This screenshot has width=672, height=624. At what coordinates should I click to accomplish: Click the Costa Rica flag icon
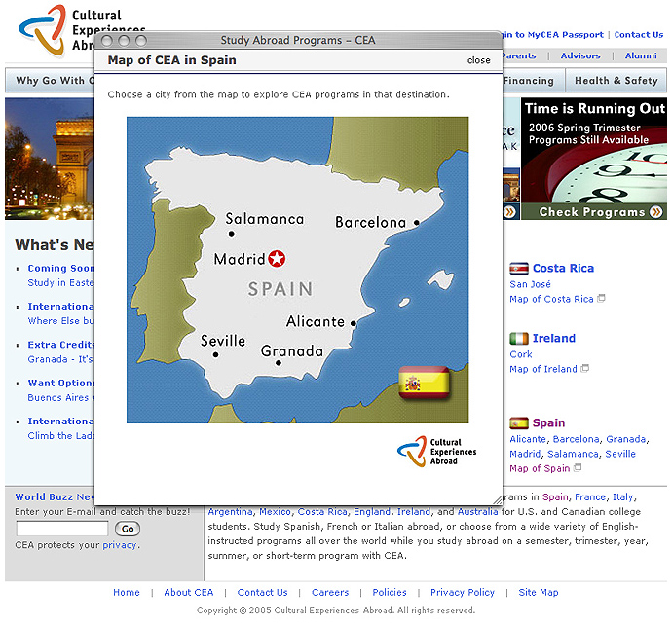point(519,268)
